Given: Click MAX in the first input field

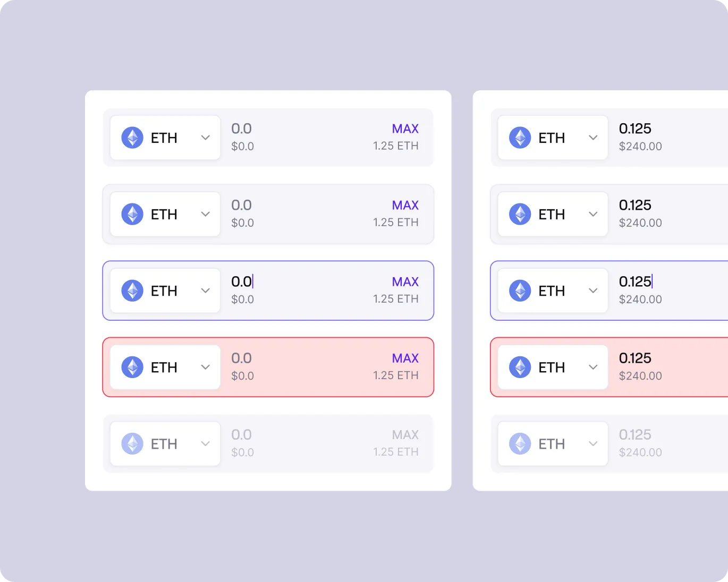Looking at the screenshot, I should [405, 129].
